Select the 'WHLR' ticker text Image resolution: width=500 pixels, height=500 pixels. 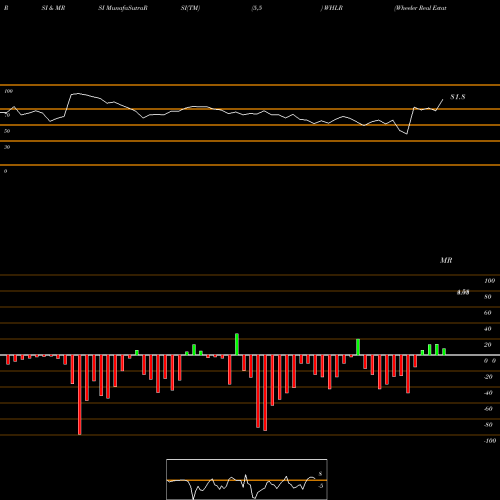(333, 8)
